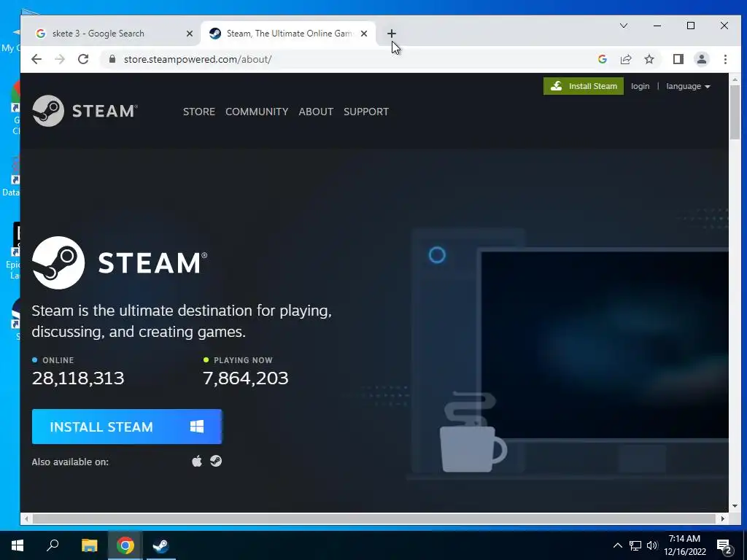Click the large Steam hero logo
Image resolution: width=747 pixels, height=560 pixels.
coord(120,262)
